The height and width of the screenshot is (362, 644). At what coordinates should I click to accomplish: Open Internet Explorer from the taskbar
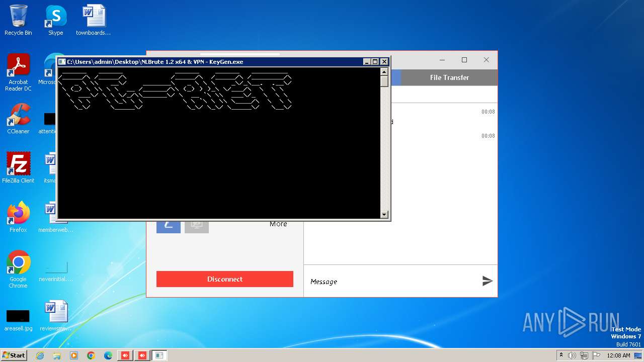pos(40,355)
